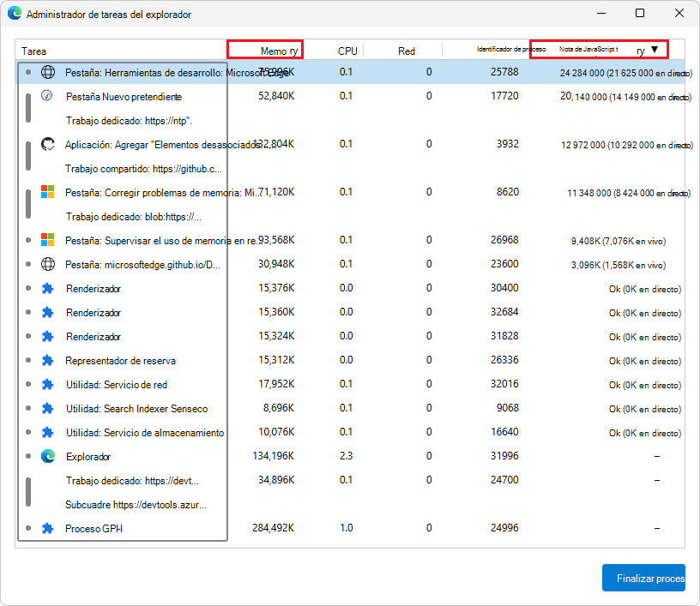Click GitHub icon of Aplicación Agregar row
The width and height of the screenshot is (700, 606).
pyautogui.click(x=48, y=144)
